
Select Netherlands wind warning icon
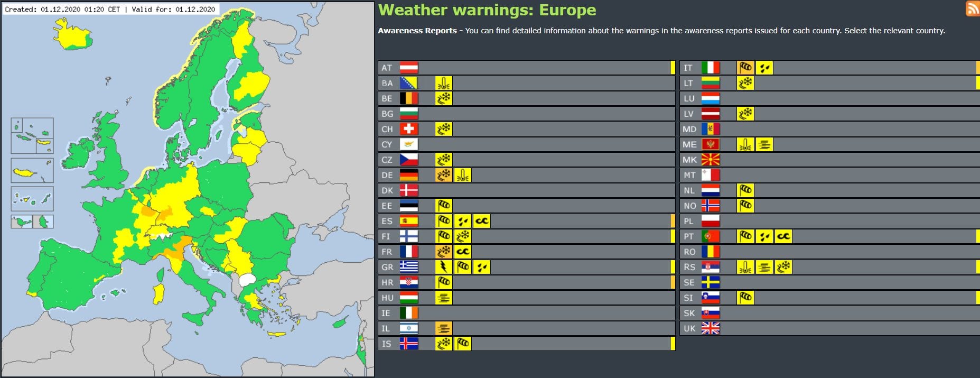[x=745, y=190]
